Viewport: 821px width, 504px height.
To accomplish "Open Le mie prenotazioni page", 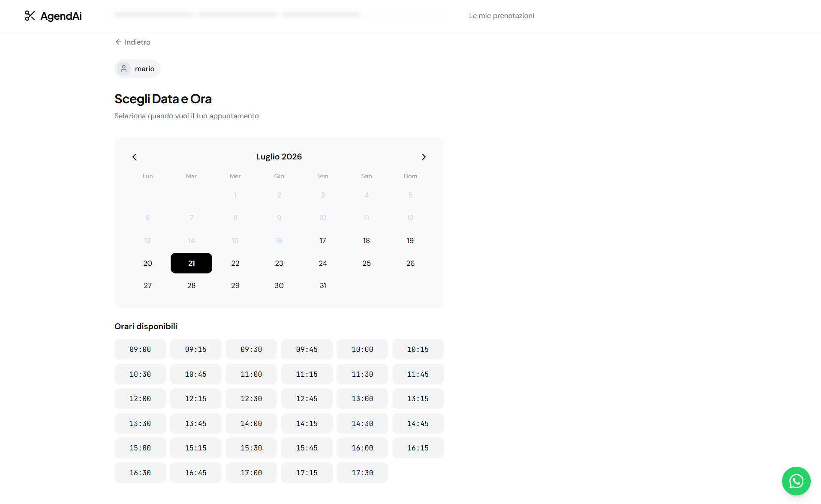I will pos(501,15).
